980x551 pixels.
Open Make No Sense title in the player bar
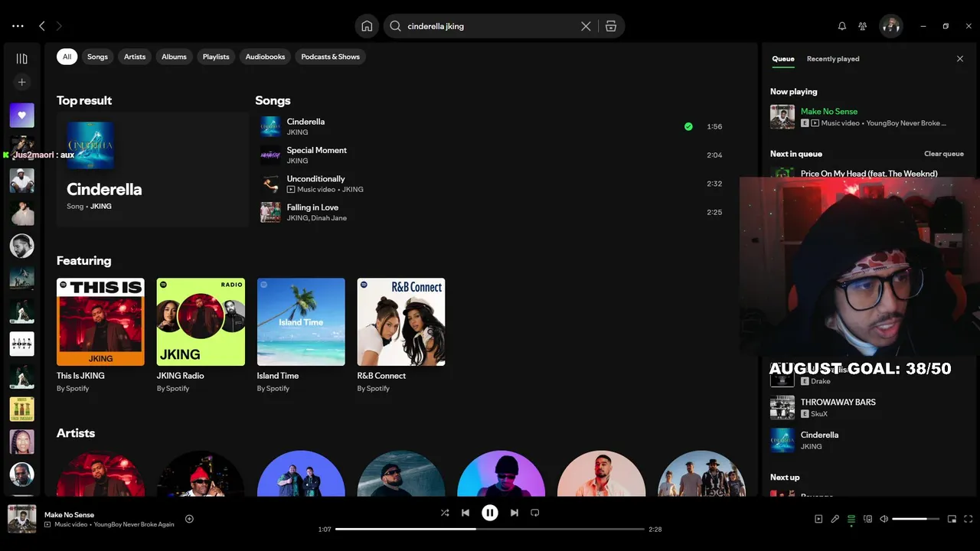69,515
